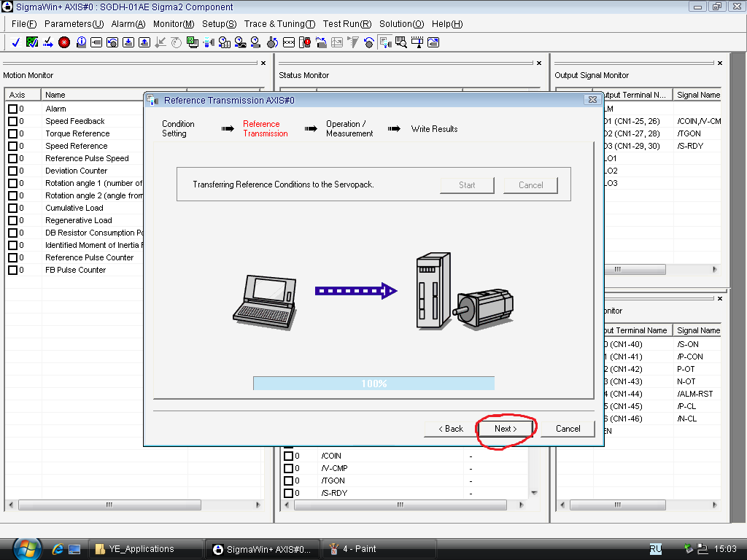Screen dimensions: 747x560
Task: Open the Solution menu
Action: [x=402, y=24]
